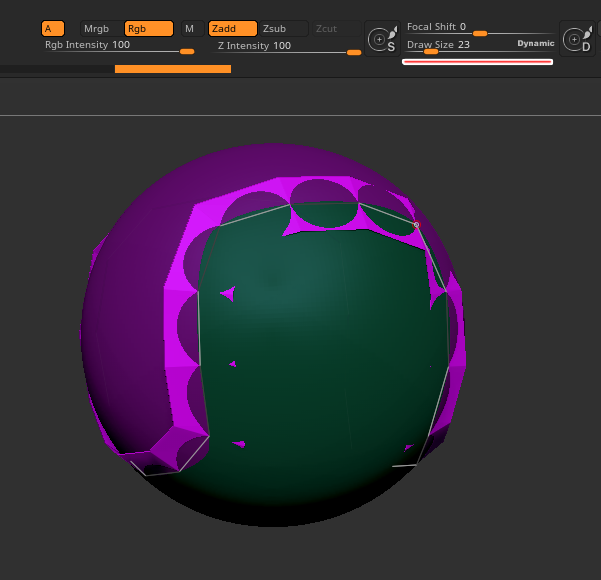Select the greyed-out Zcut mode

pos(326,29)
